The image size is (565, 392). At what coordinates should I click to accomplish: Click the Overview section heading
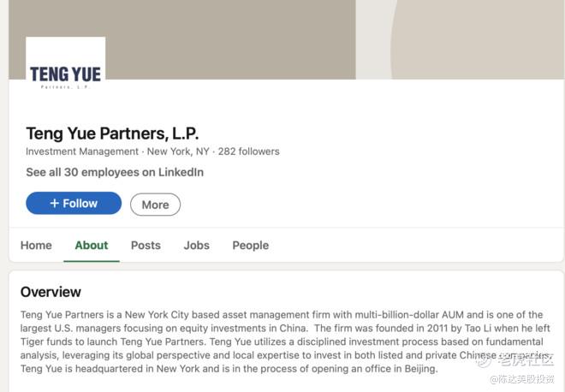tap(51, 292)
